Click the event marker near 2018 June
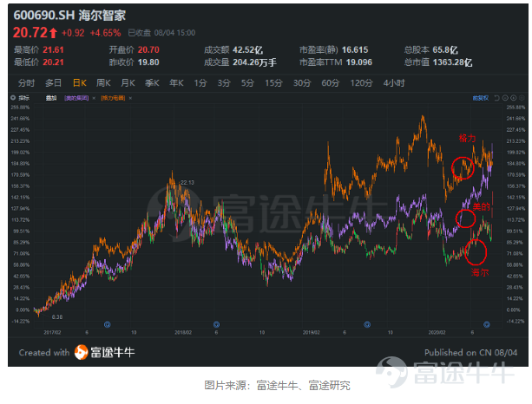The image size is (532, 404). (x=216, y=325)
